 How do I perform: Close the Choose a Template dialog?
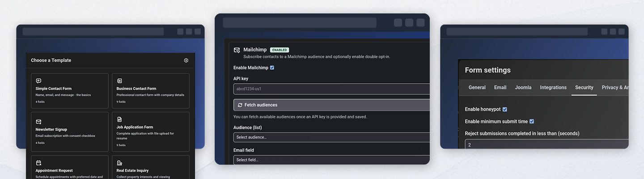pyautogui.click(x=186, y=60)
